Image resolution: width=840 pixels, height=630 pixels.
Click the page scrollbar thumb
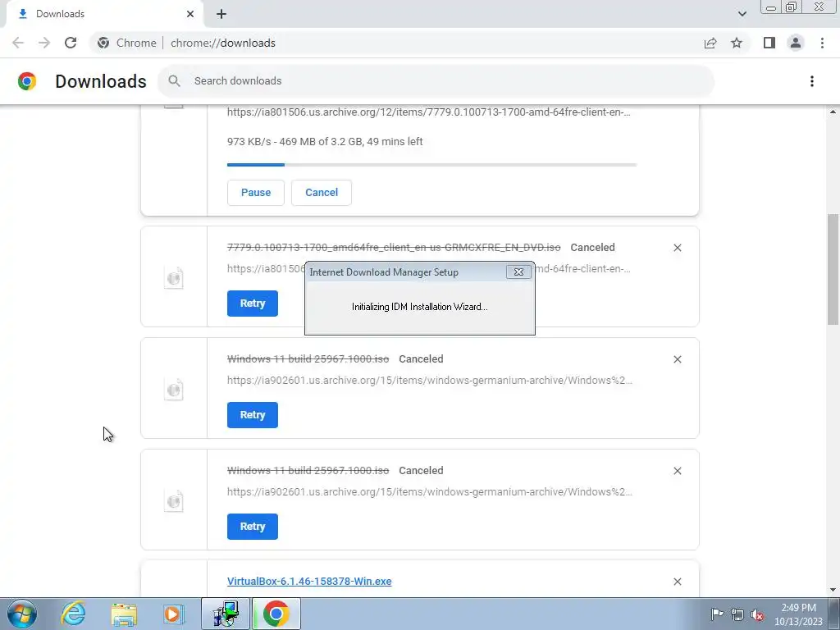click(833, 269)
